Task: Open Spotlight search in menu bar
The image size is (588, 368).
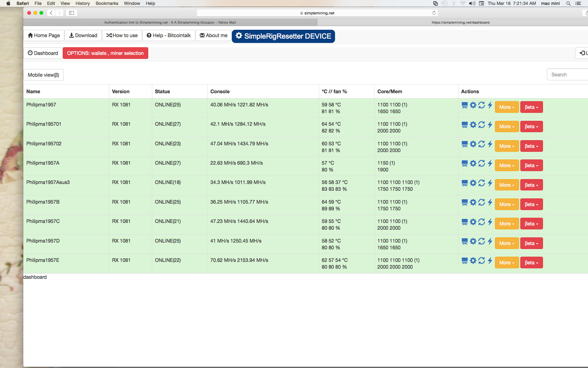Action: 568,3
